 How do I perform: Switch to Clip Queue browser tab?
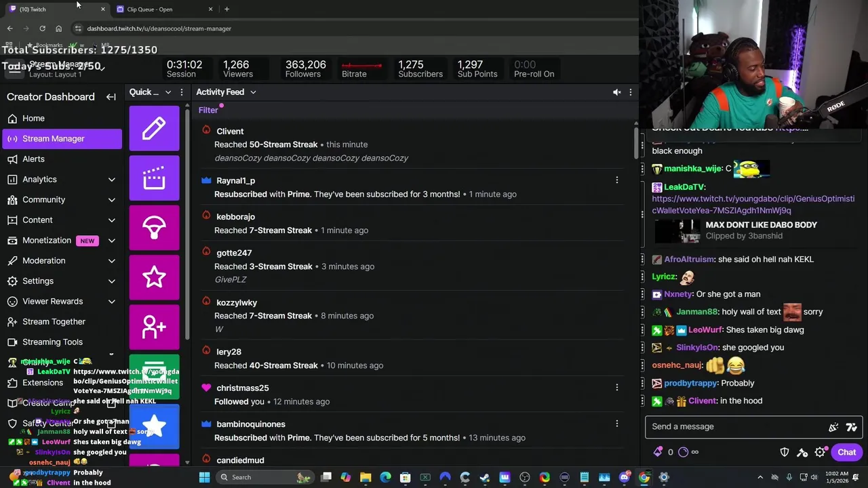164,9
